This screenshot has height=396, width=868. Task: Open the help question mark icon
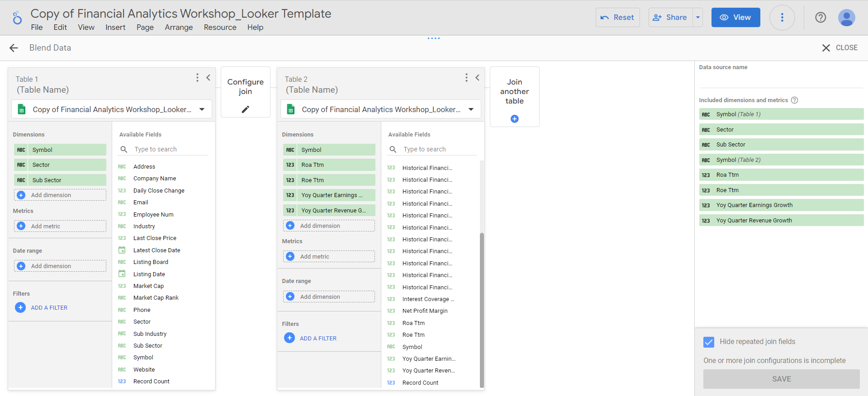821,18
